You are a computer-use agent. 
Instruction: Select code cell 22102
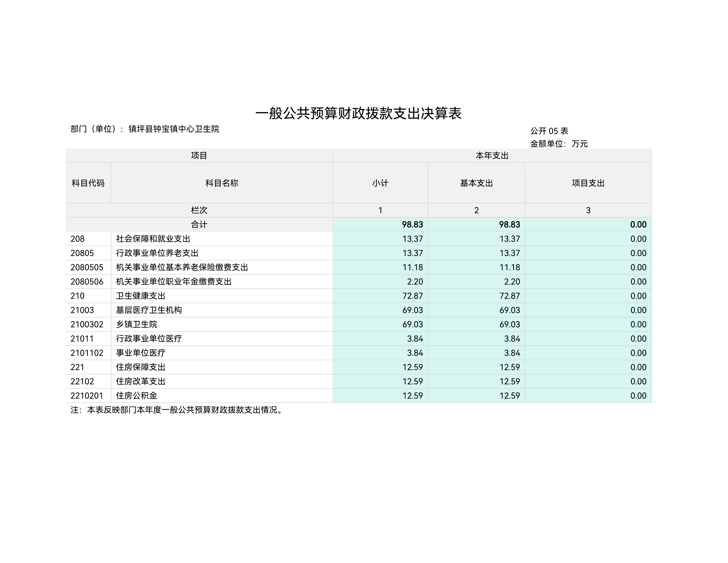coord(88,382)
